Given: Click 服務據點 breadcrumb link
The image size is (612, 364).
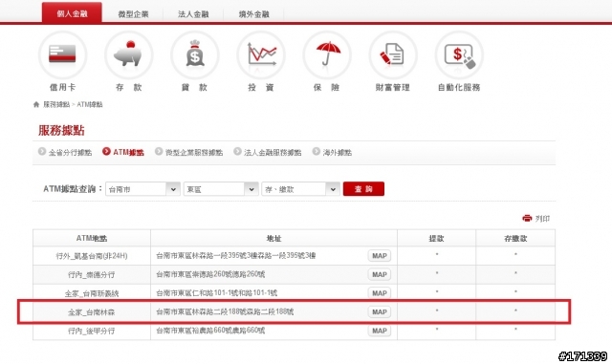Looking at the screenshot, I should click(56, 104).
